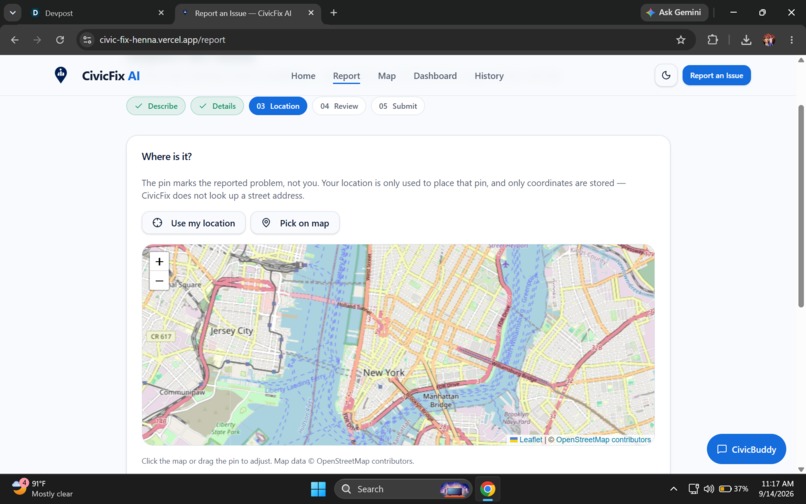The image size is (806, 504).
Task: Open the weather widget showing 91°F
Action: [42, 489]
